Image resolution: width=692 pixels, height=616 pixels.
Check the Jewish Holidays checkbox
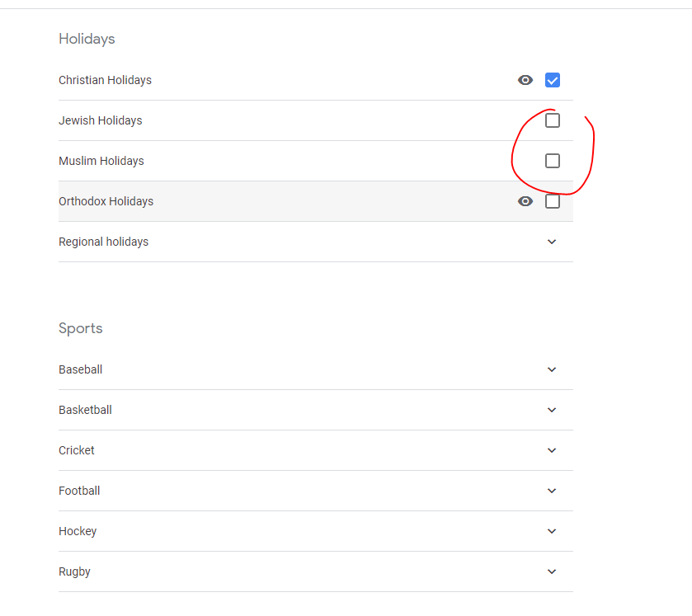click(x=553, y=120)
